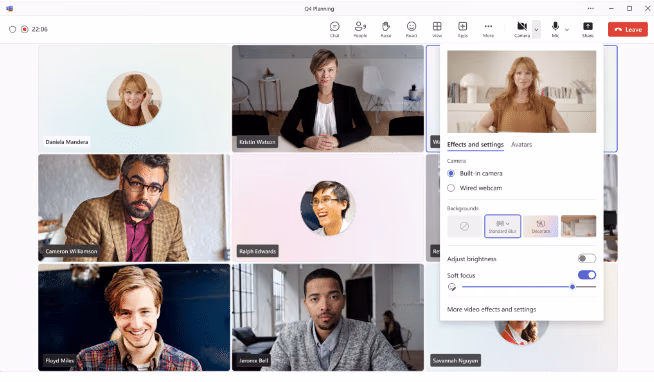Screen dimensions: 654x382
Task: Click the camera preview in effects panel
Action: point(521,92)
